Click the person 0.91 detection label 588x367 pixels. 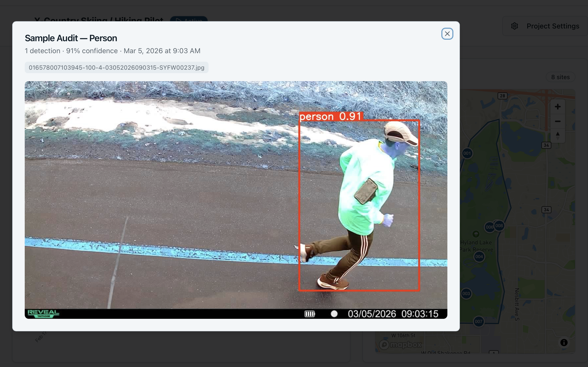click(330, 117)
